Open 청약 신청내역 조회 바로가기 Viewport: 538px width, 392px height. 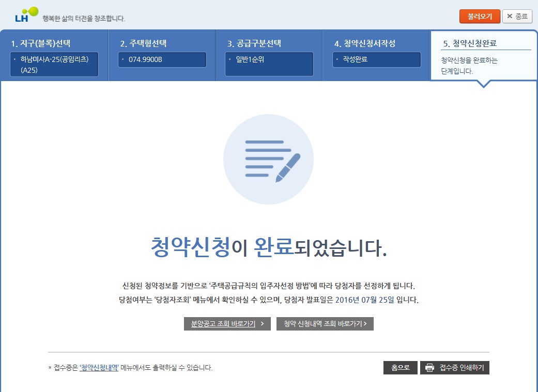point(325,324)
